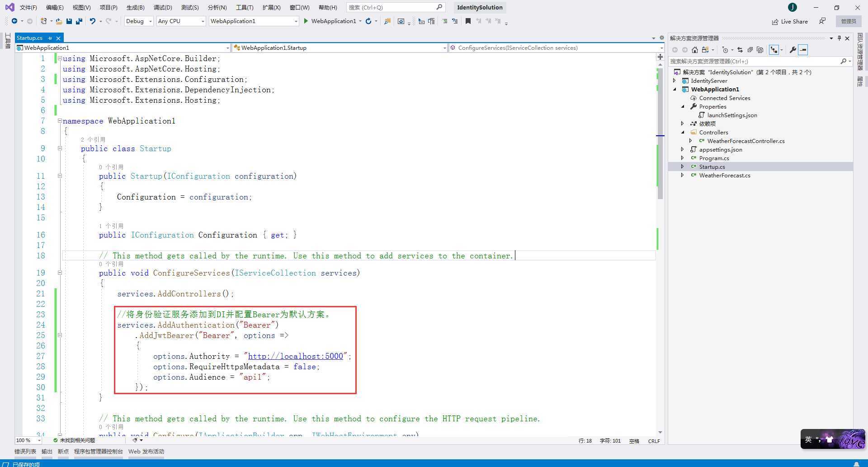Collapse the WebApplication1 project node
The image size is (868, 467).
[x=675, y=90]
